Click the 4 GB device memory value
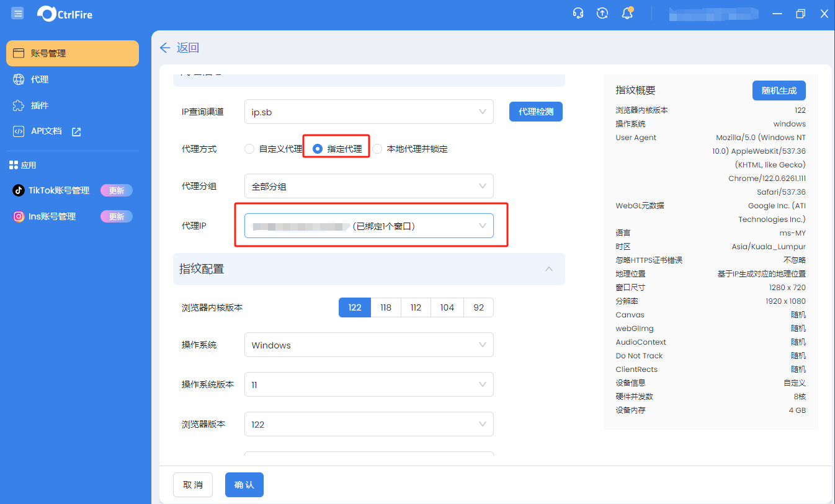 [797, 410]
